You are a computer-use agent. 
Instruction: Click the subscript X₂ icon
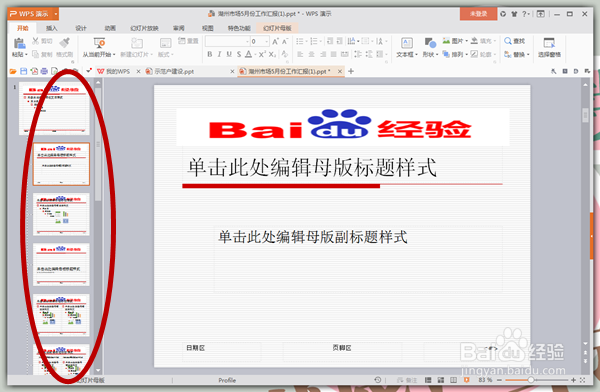click(x=272, y=54)
